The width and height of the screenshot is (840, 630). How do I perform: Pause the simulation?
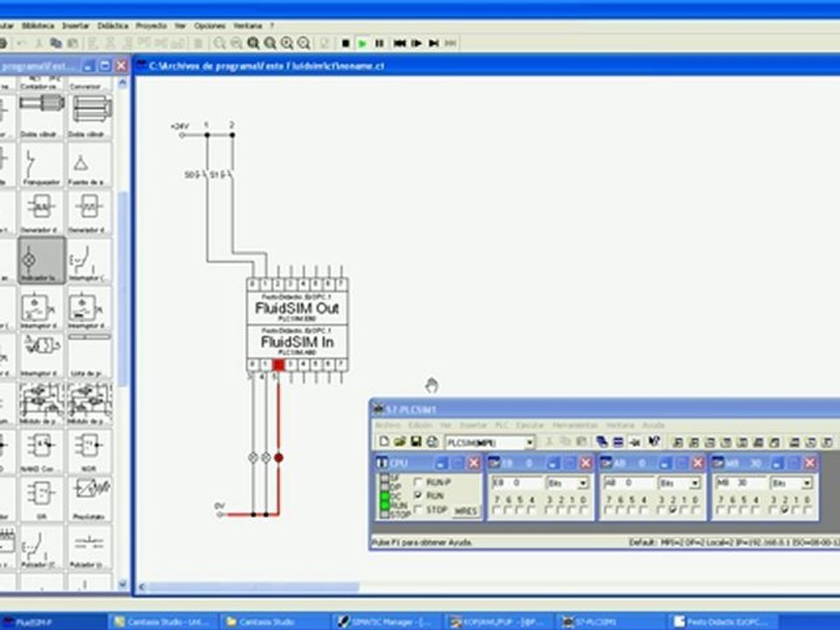pyautogui.click(x=379, y=44)
